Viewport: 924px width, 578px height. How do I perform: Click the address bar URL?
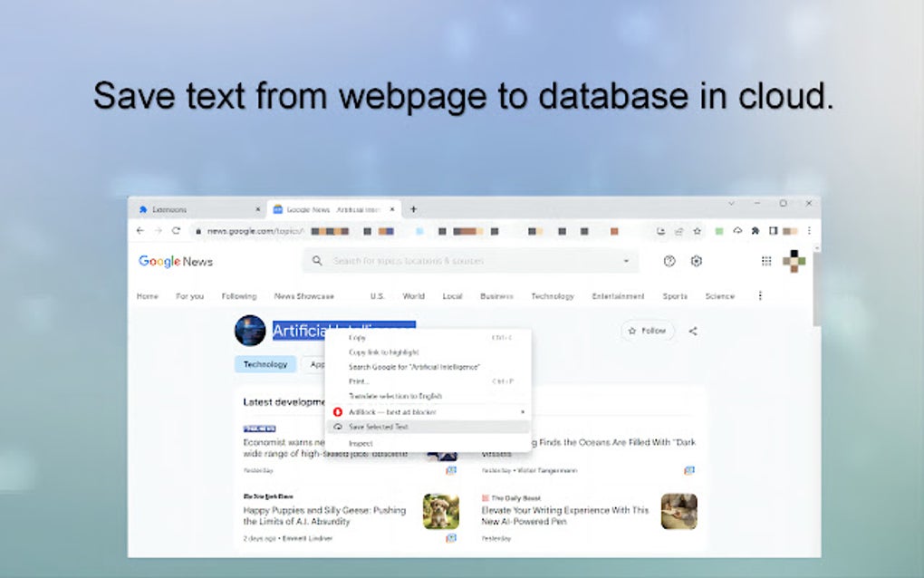[x=255, y=232]
